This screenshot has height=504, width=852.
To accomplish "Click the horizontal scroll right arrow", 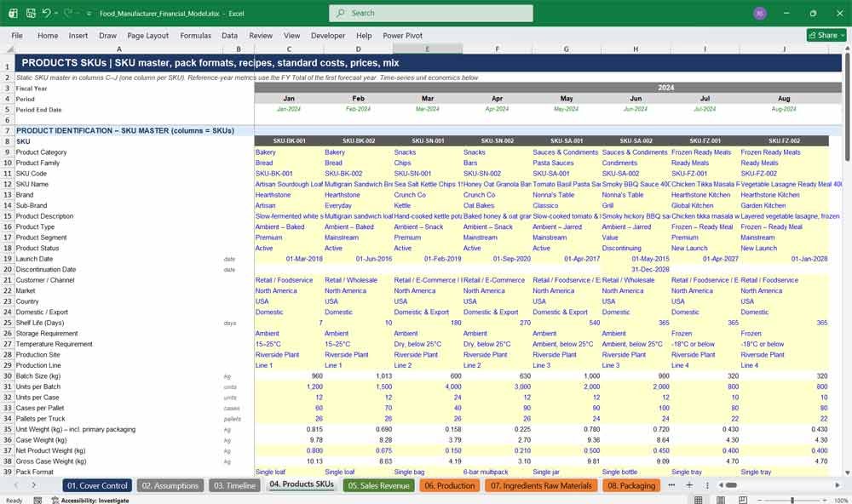I will click(x=838, y=485).
